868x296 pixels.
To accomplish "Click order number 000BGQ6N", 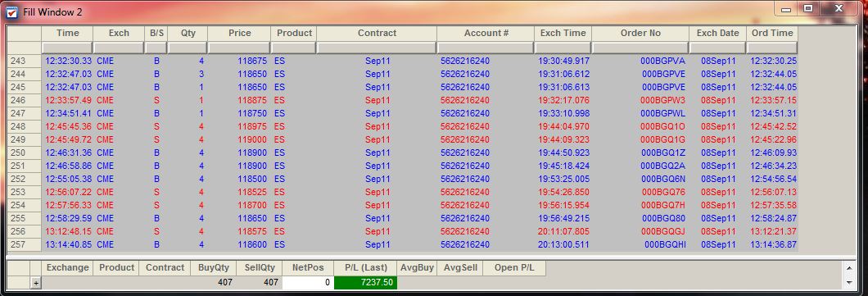I will point(663,179).
